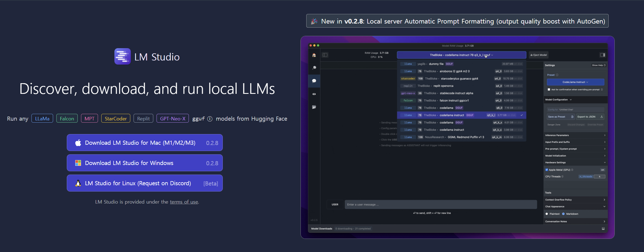Image resolution: width=644 pixels, height=252 pixels.
Task: Choose stablecode instruct alpha model
Action: [x=461, y=93]
